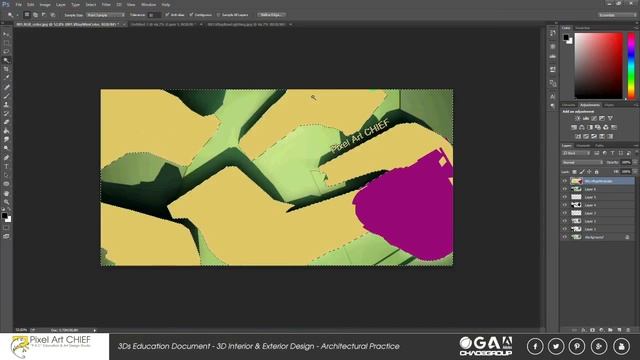Open the Select menu
The image size is (640, 360).
(x=91, y=4)
